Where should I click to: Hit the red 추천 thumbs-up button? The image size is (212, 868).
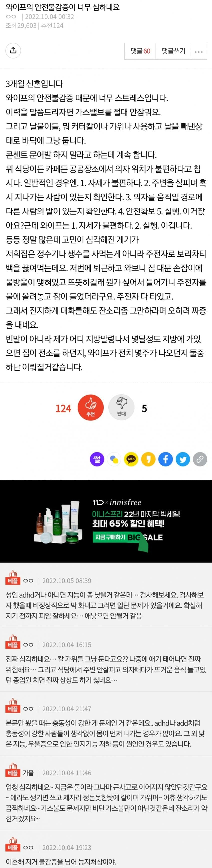pyautogui.click(x=91, y=407)
